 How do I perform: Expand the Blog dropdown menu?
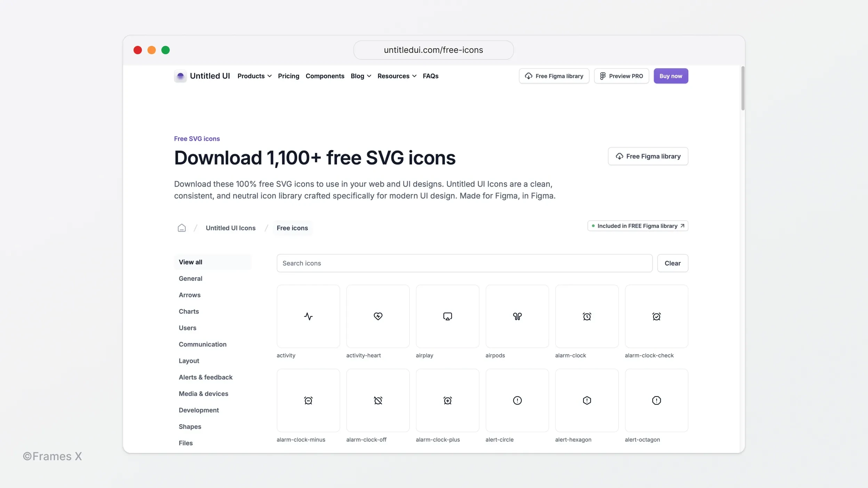361,76
